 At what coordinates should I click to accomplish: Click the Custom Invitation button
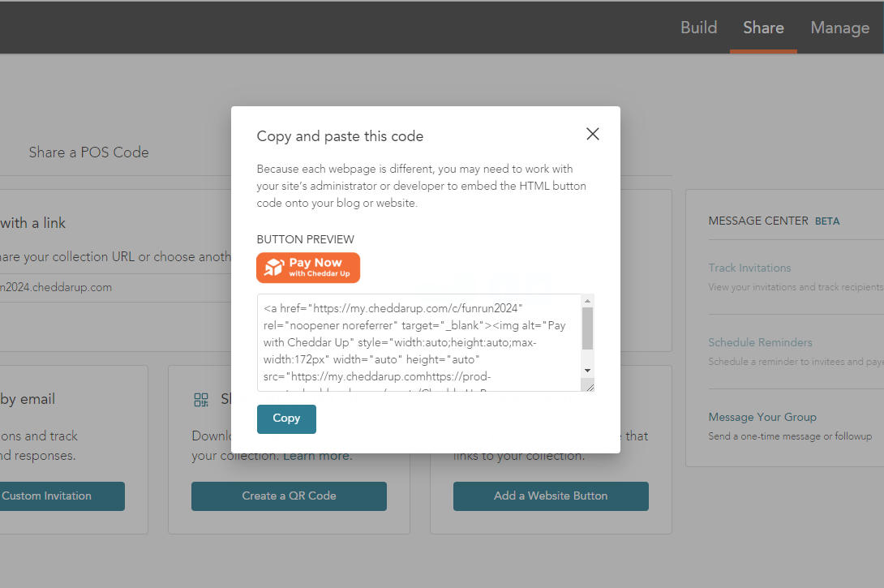tap(62, 496)
